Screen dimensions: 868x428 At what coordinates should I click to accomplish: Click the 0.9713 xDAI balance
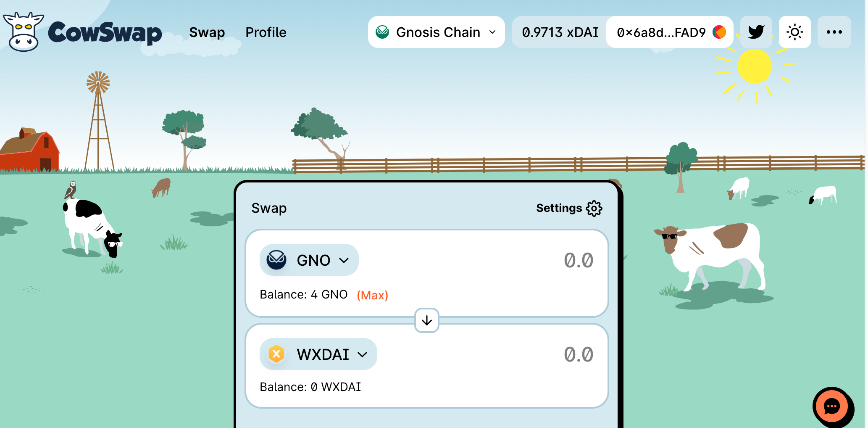[x=560, y=32]
